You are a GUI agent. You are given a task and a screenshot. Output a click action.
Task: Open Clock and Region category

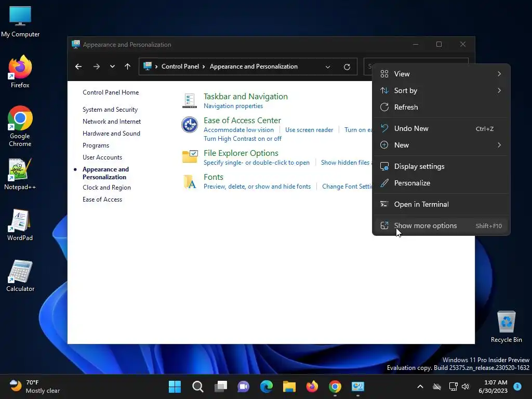click(107, 187)
